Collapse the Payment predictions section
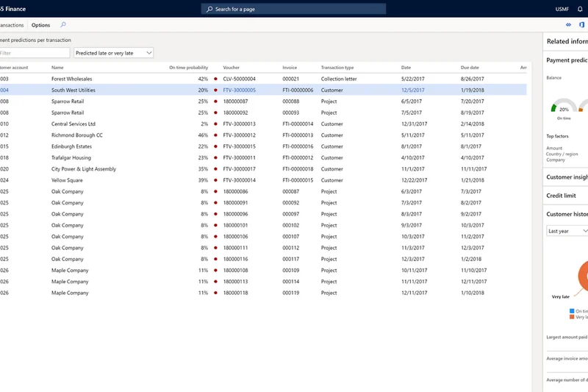This screenshot has width=588, height=392. coord(567,60)
